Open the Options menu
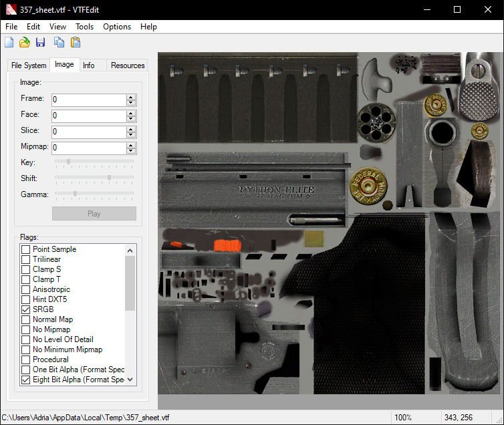 117,27
